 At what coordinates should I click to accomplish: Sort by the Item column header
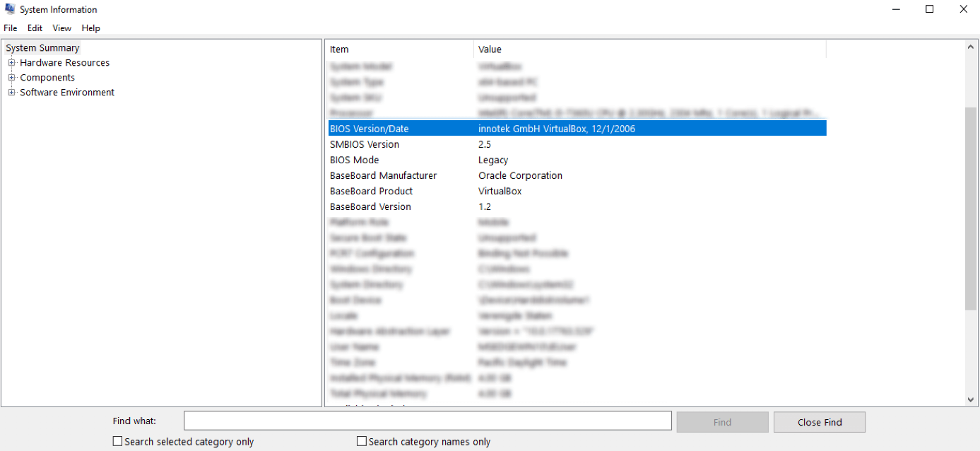pos(399,49)
